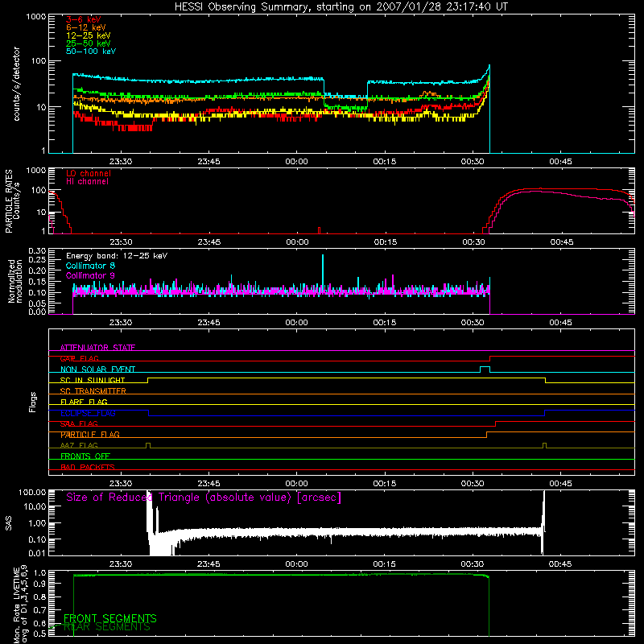Click the GAP FLAG label
The image size is (644, 644).
(79, 358)
